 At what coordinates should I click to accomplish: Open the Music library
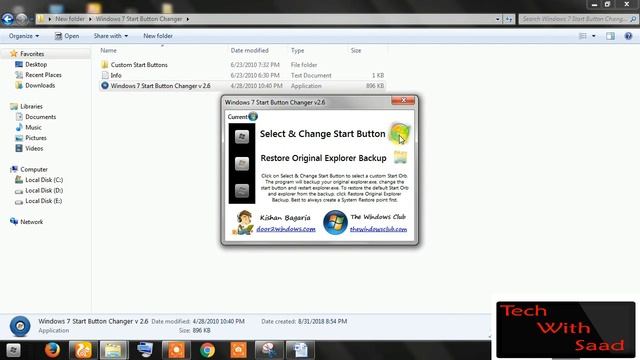click(x=33, y=128)
